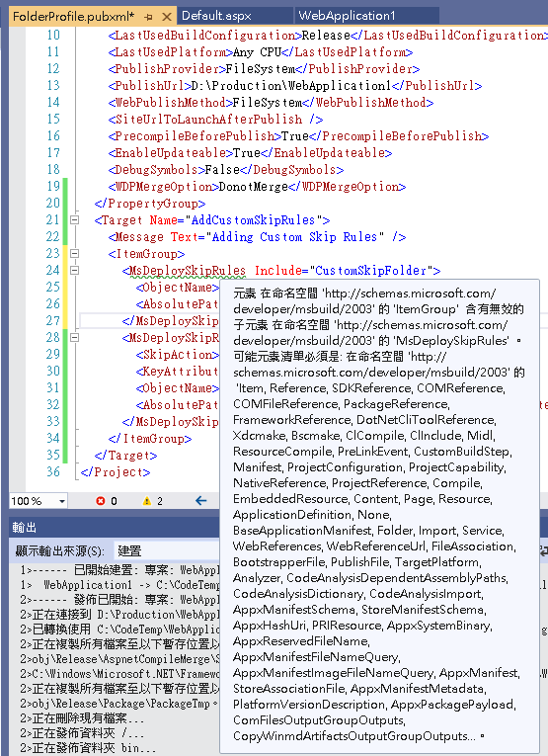Collapse the ItemGroup element on line 23
Viewport: 548px width, 756px height.
click(x=75, y=254)
